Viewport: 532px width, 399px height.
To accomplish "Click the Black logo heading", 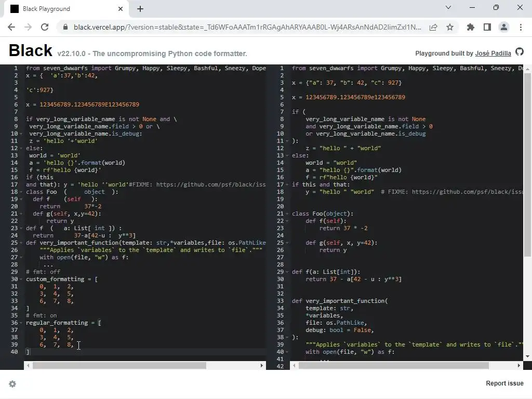I will point(31,50).
